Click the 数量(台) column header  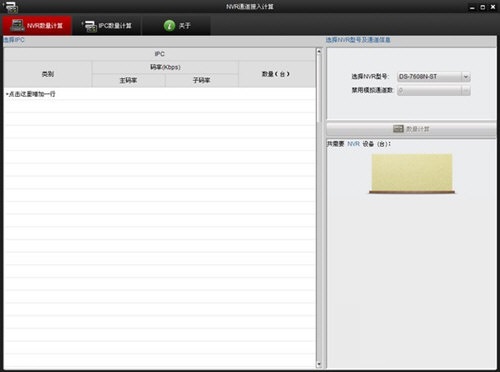click(x=276, y=74)
